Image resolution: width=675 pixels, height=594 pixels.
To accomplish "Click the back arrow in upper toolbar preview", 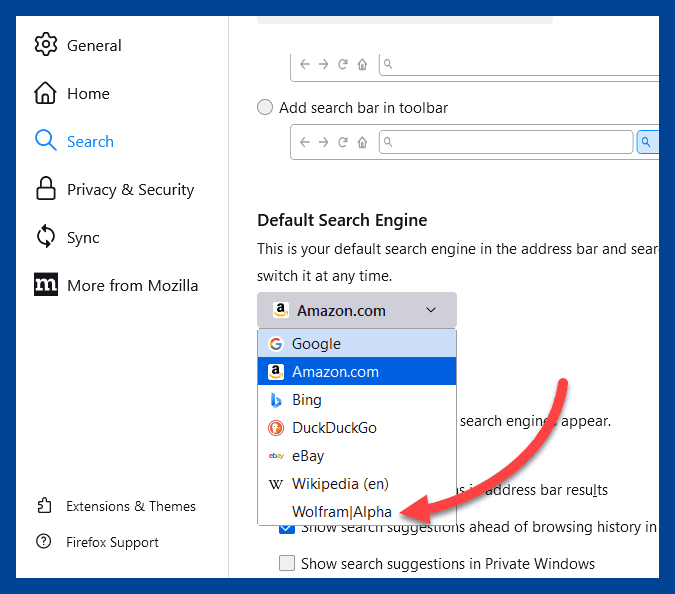I will (305, 64).
